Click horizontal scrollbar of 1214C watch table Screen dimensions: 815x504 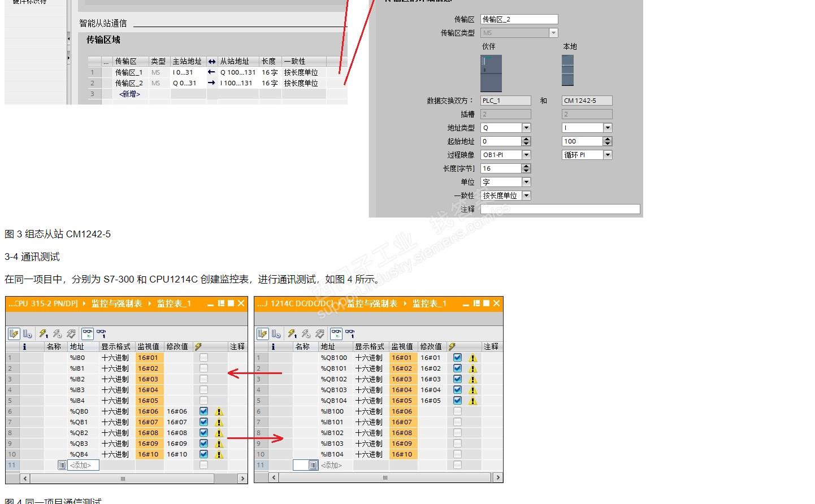[x=385, y=477]
